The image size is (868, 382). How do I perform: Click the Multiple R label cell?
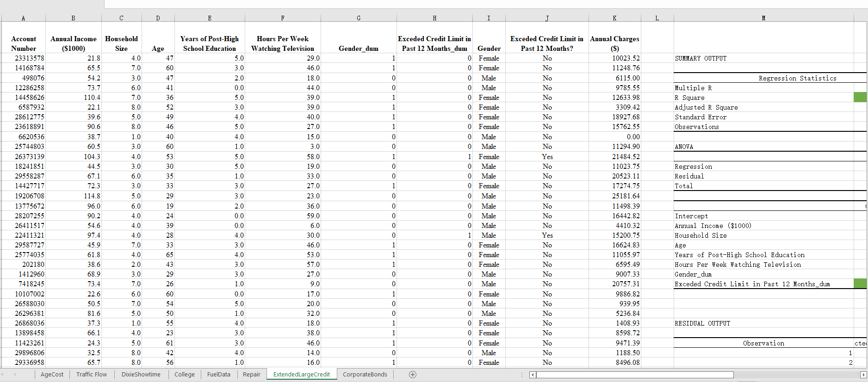tap(763, 88)
